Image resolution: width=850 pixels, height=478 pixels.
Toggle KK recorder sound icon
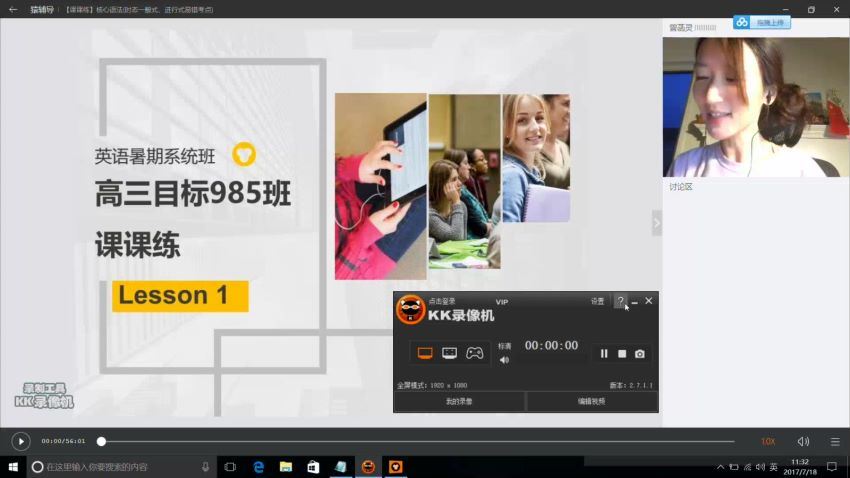[504, 360]
